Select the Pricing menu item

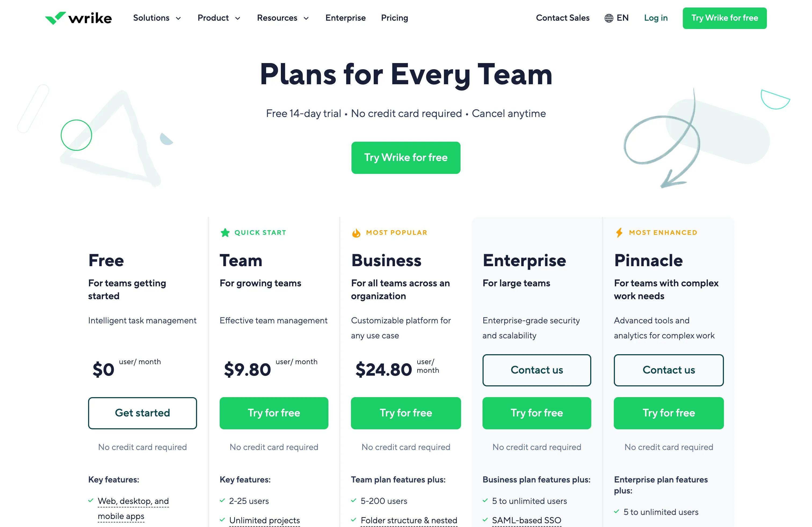pos(394,18)
